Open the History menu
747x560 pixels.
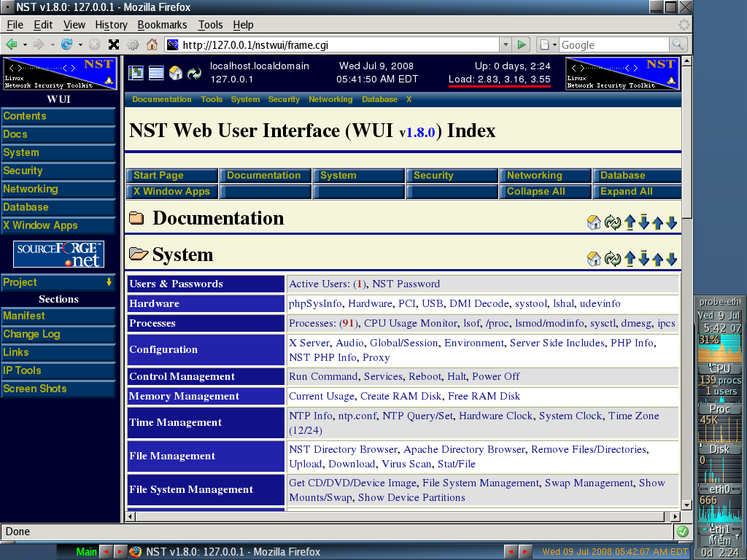click(111, 25)
